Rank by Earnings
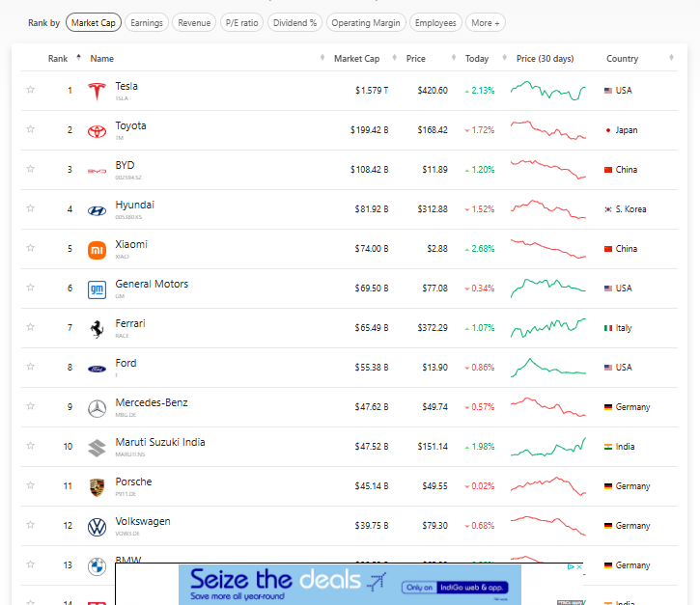Viewport: 700px width, 605px height. click(x=147, y=23)
